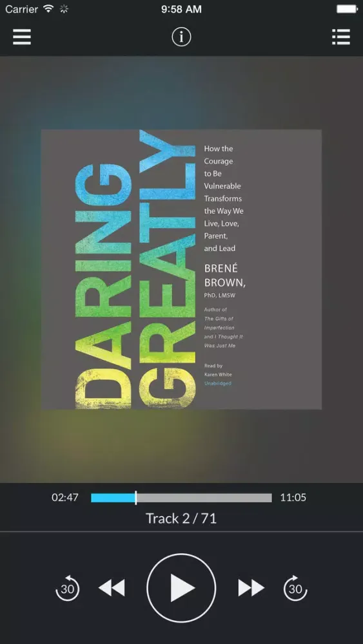Tap the Carrier label
This screenshot has width=363, height=644.
click(21, 10)
